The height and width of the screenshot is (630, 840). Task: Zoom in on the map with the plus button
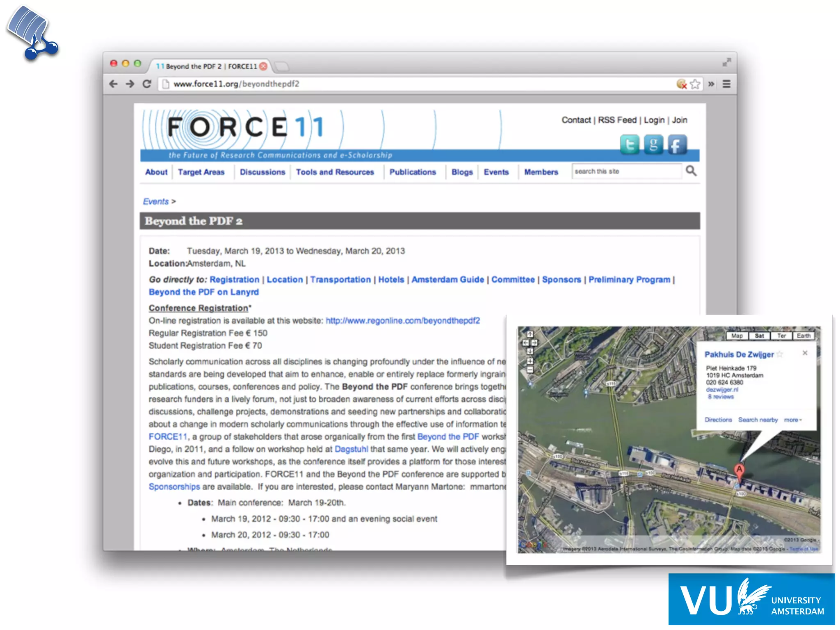pos(530,361)
